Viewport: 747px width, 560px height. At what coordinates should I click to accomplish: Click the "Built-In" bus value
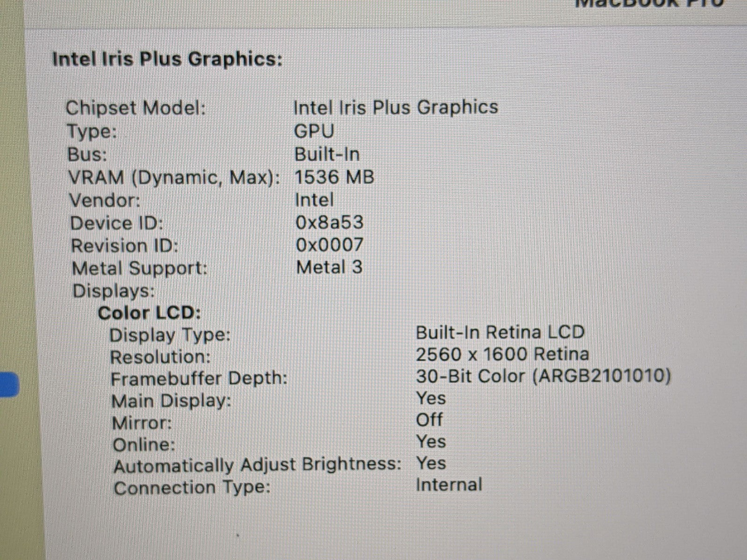tap(327, 154)
